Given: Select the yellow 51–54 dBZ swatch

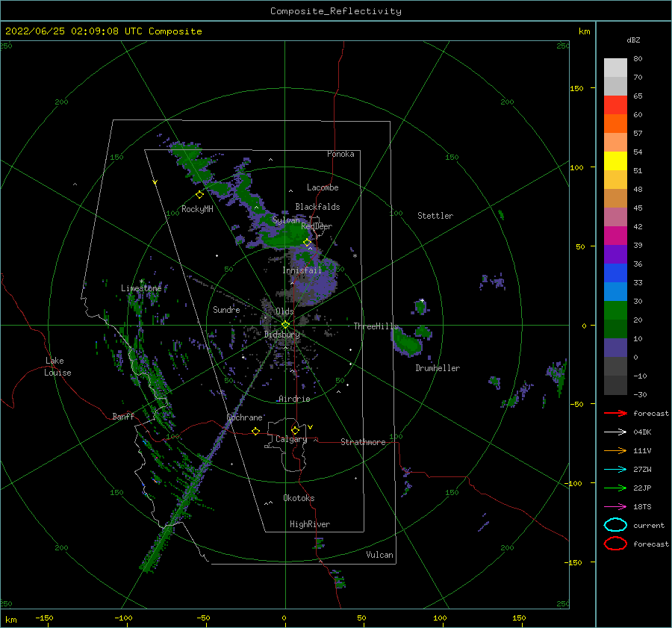Looking at the screenshot, I should pyautogui.click(x=615, y=161).
